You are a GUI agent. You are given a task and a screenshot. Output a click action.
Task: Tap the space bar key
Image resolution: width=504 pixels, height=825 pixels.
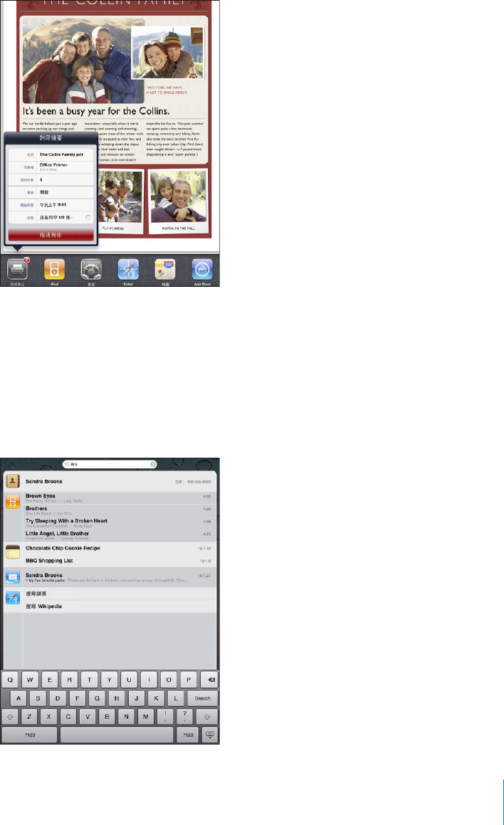[117, 735]
